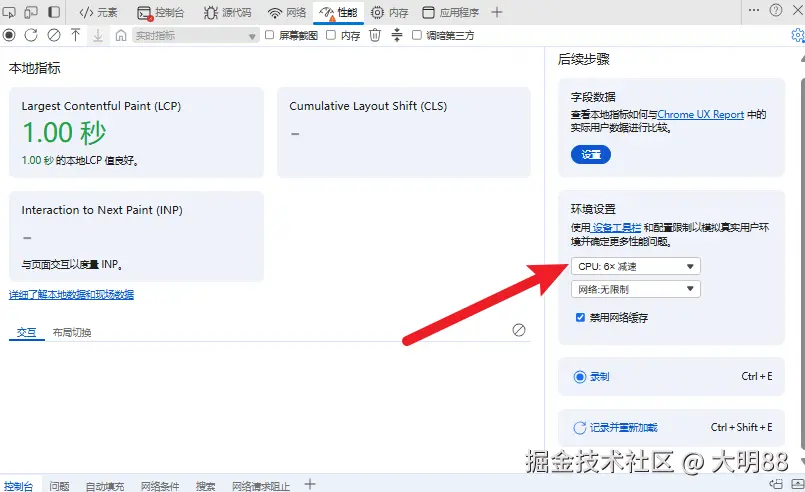Click the Cumulative Layout Shift card

[x=404, y=133]
